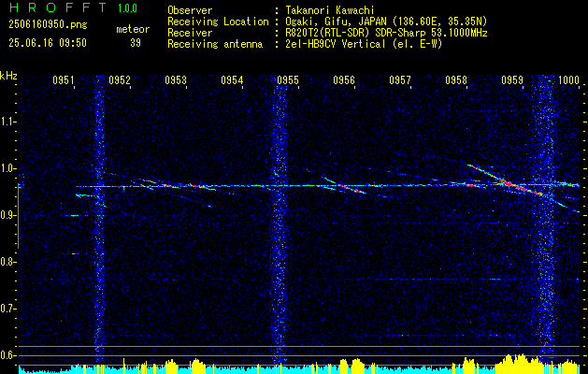Viewport: 588px width, 374px height.
Task: Select location Ogaki, Gifu, JAPAN coordinates
Action: tap(387, 22)
